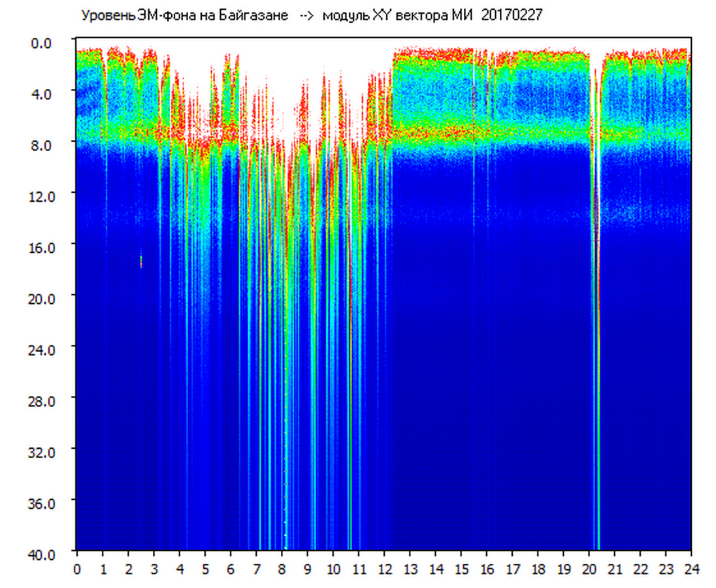Viewport: 716px width, 588px height.
Task: Click hour 3 label on the time axis
Action: pos(154,569)
